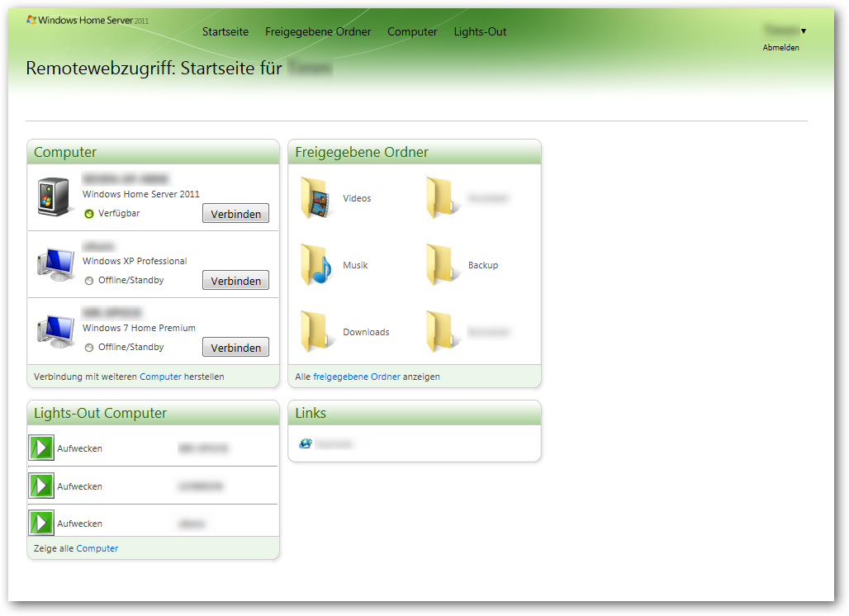Open Freigegebene Ordner in the top navigation
This screenshot has height=616, width=849.
[x=318, y=32]
